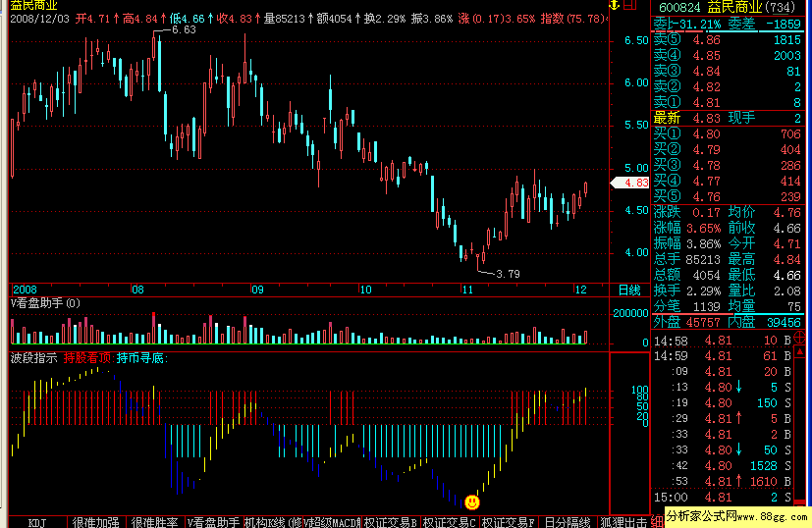Click the yellow smiley face buy signal

click(x=471, y=502)
